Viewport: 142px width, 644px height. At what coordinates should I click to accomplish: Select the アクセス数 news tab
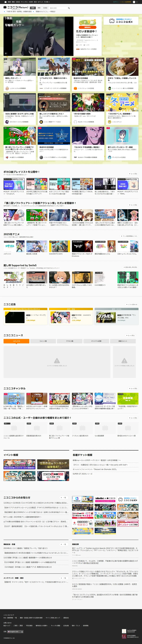70,341
